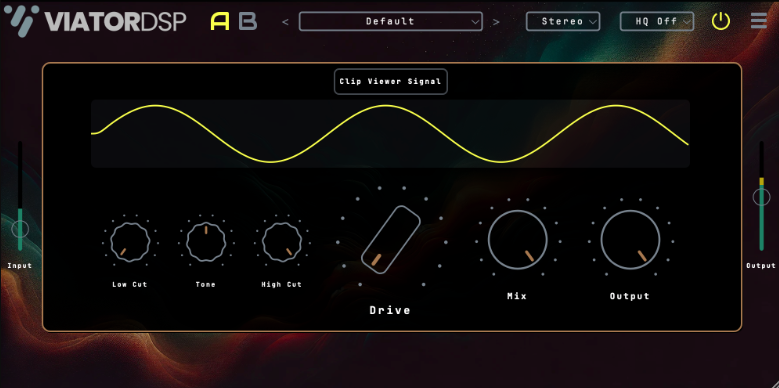This screenshot has height=388, width=779.
Task: Go to next preset arrow
Action: (x=496, y=22)
